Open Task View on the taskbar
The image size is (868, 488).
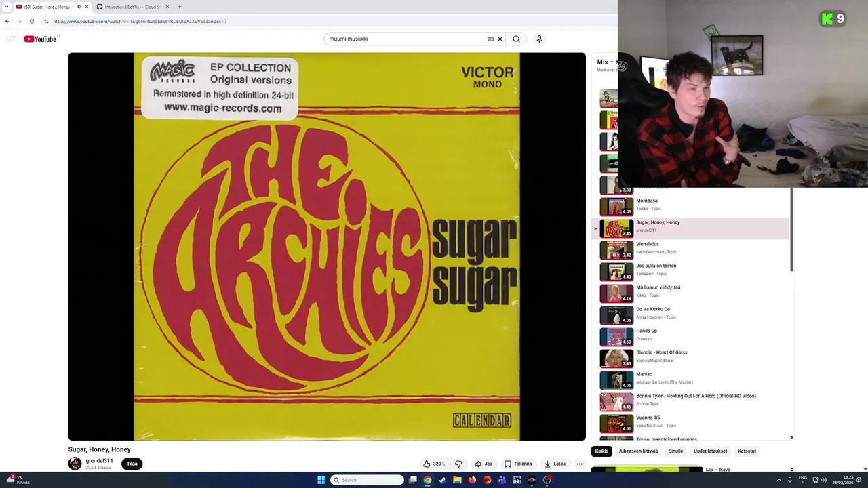tap(412, 480)
